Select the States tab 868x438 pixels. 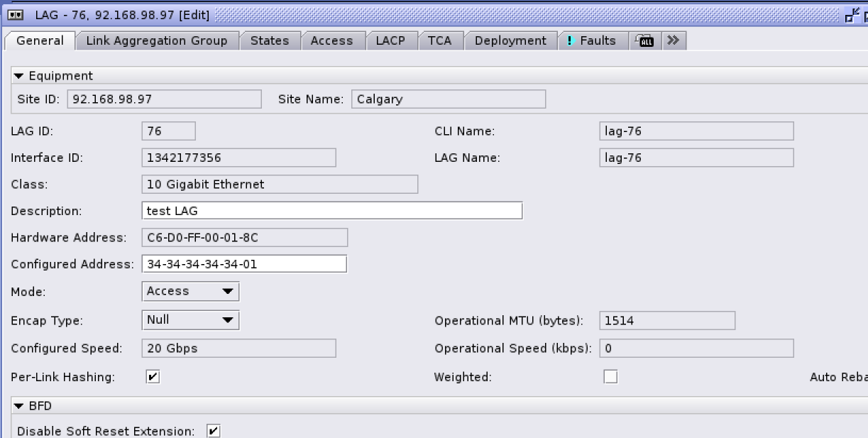(270, 41)
